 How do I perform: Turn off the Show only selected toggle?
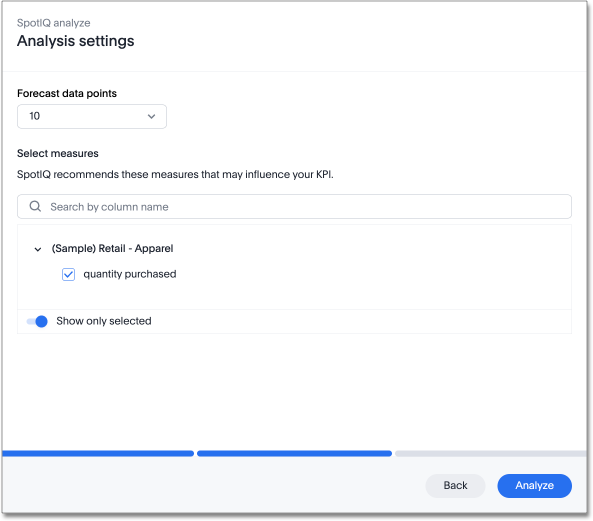pos(37,321)
